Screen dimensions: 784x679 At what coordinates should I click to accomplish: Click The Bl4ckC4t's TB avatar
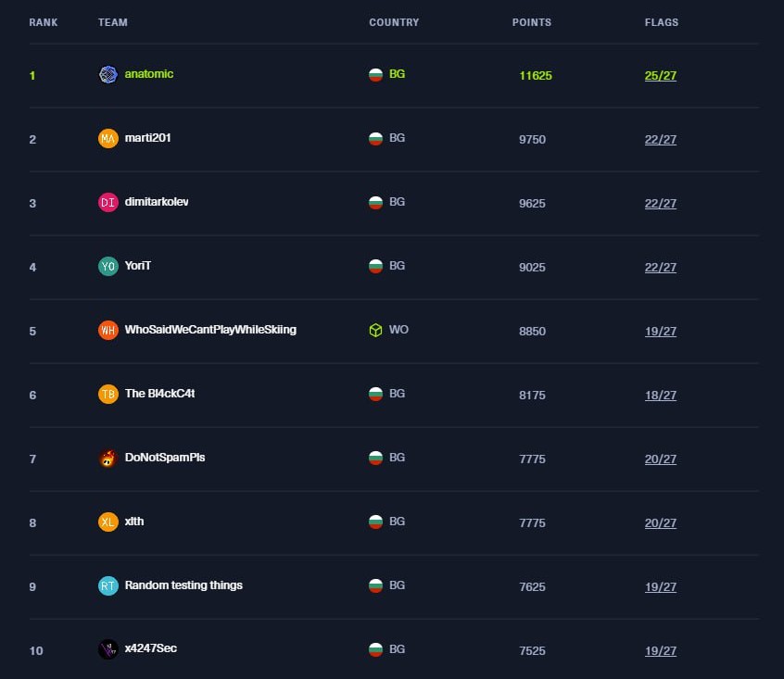(108, 395)
